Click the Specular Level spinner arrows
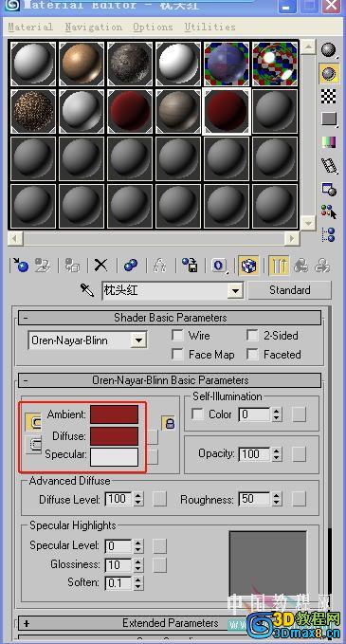The height and width of the screenshot is (644, 346). click(137, 546)
